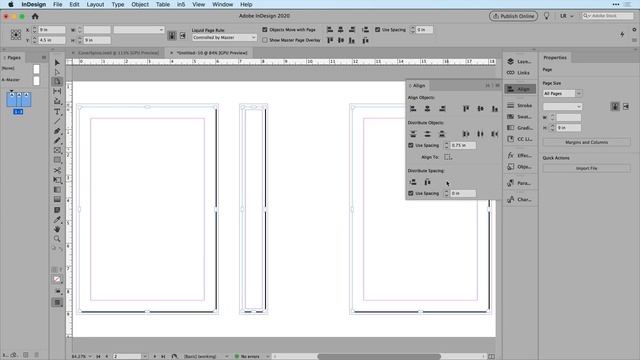Toggle Use Spacing under Distribute Spacing
Screen dimensions: 640x360
tap(411, 193)
